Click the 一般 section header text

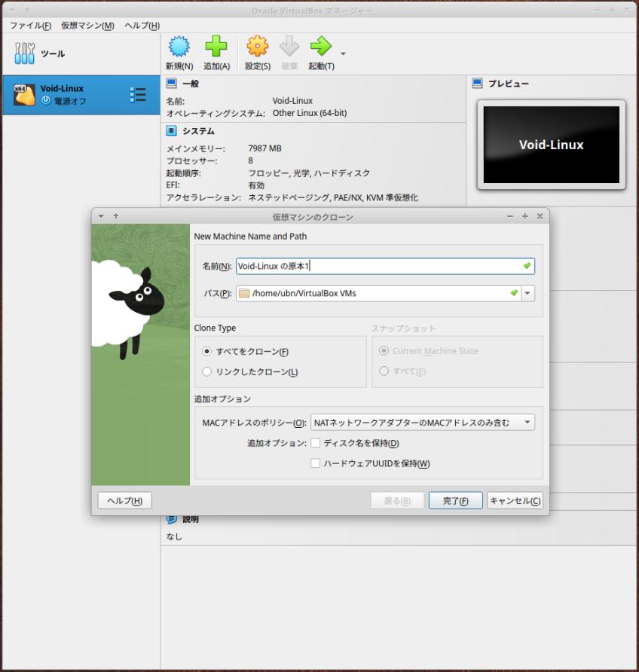[x=191, y=84]
